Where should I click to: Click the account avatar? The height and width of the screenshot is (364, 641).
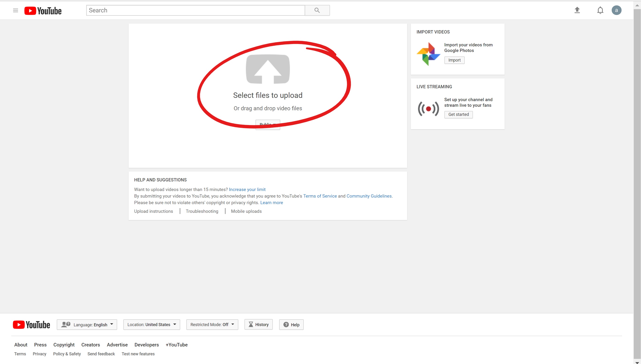click(x=616, y=10)
